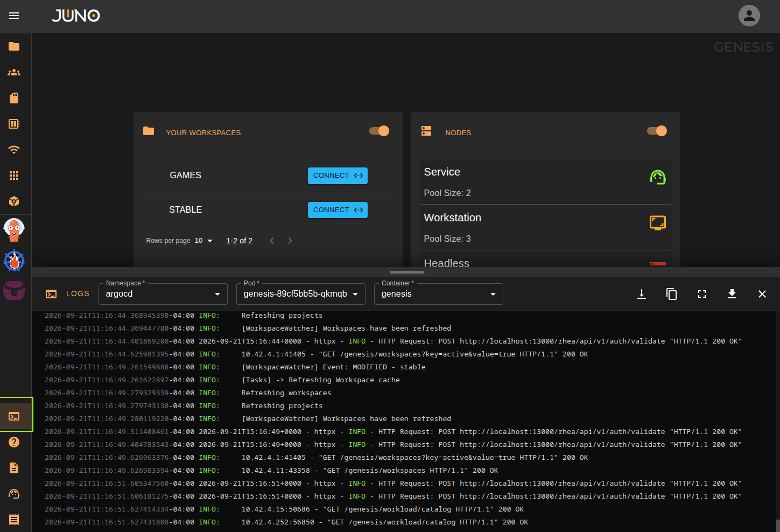Open the help question mark sidebar icon

[14, 442]
